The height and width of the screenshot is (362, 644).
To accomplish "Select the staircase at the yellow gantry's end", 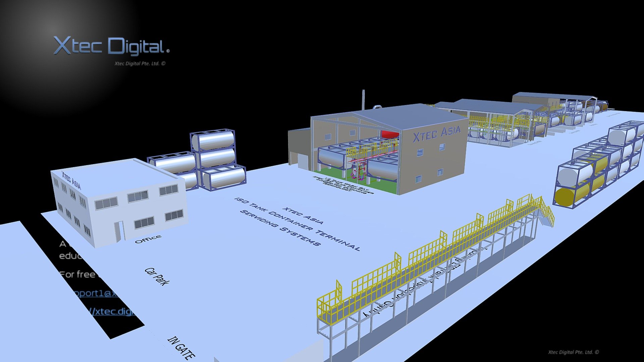I will tap(546, 213).
